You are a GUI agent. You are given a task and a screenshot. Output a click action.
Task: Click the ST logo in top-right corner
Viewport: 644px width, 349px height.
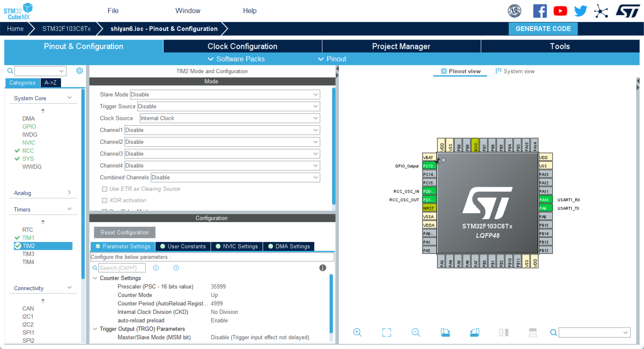coord(628,11)
